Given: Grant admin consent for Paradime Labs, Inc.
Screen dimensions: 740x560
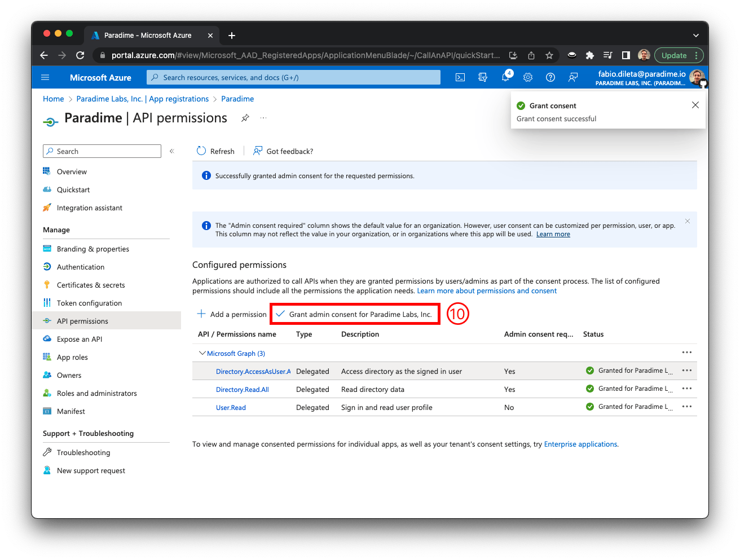Looking at the screenshot, I should pos(354,314).
